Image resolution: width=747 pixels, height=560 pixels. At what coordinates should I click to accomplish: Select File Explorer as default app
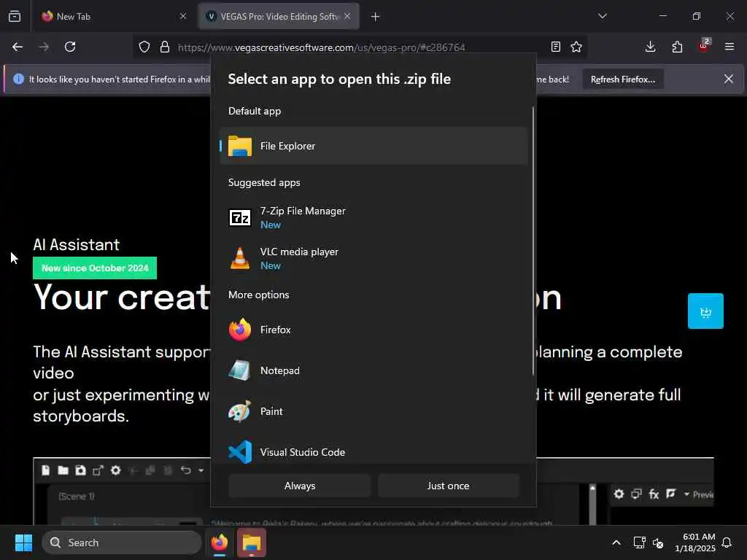pyautogui.click(x=373, y=146)
